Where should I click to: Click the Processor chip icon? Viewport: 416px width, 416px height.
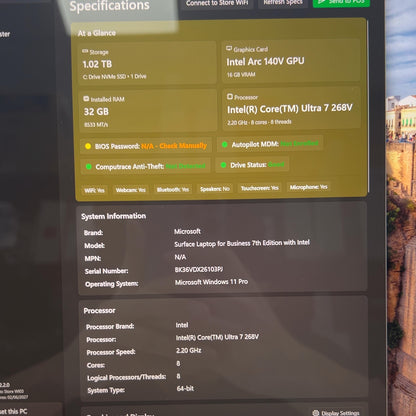coord(230,97)
